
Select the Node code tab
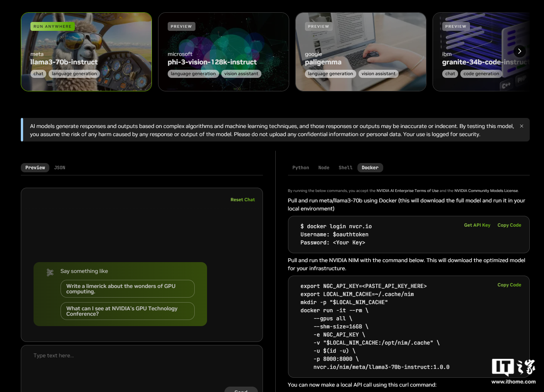(x=324, y=168)
